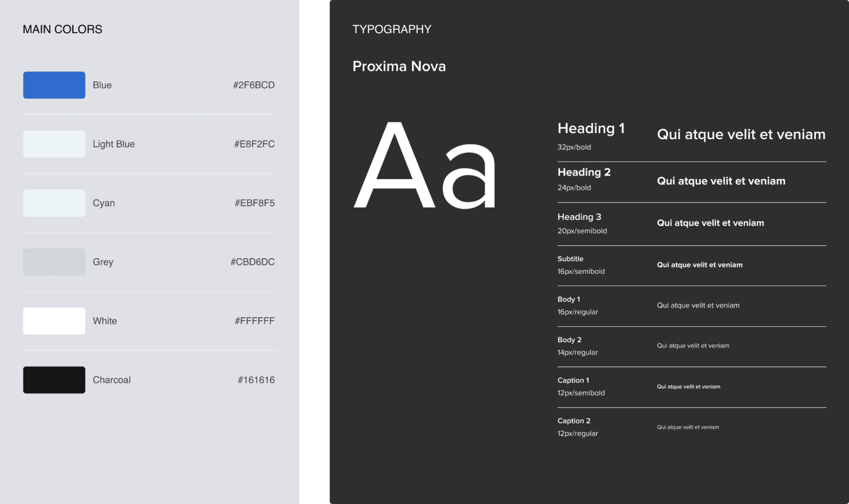Select the Blue color swatch
Image resolution: width=849 pixels, height=504 pixels.
click(54, 85)
